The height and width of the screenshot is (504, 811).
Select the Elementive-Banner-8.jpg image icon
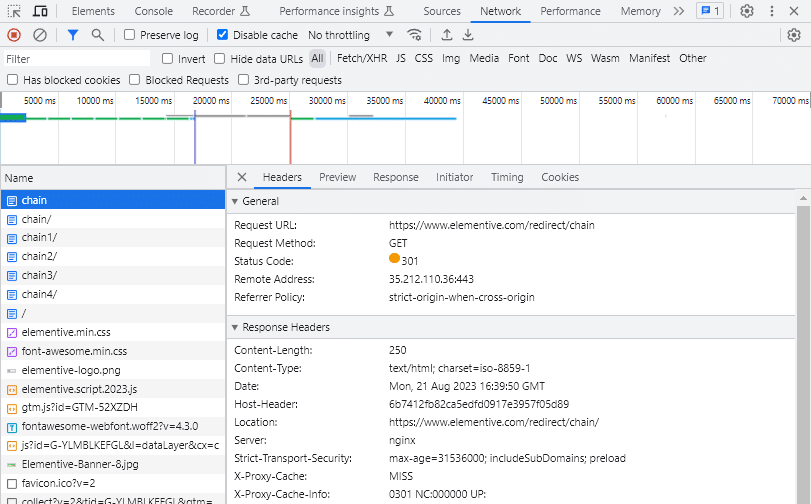pos(12,465)
